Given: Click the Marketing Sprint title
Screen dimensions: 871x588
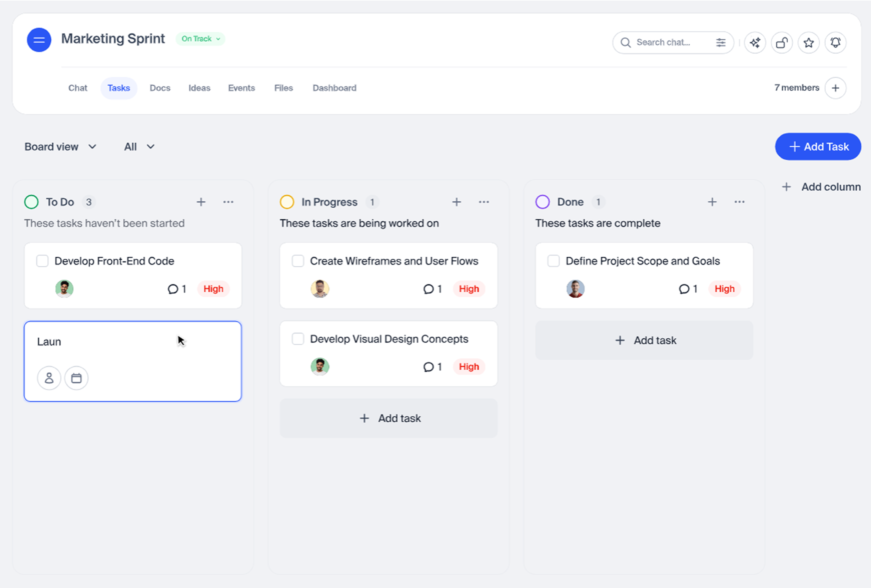Looking at the screenshot, I should (113, 39).
